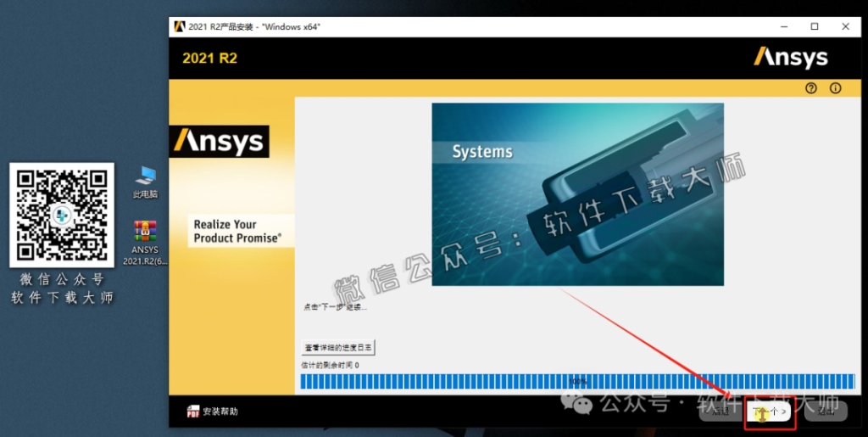Click the Ansys logo in left sidebar

click(x=220, y=141)
